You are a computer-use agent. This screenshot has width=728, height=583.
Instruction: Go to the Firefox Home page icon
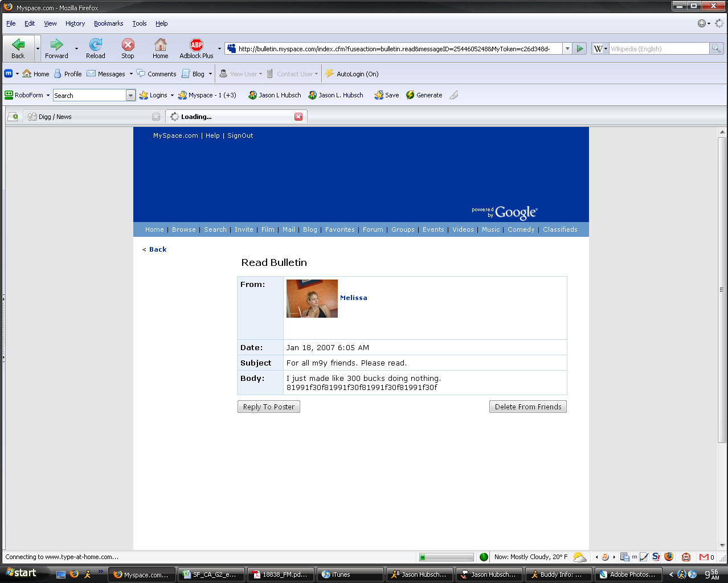161,45
